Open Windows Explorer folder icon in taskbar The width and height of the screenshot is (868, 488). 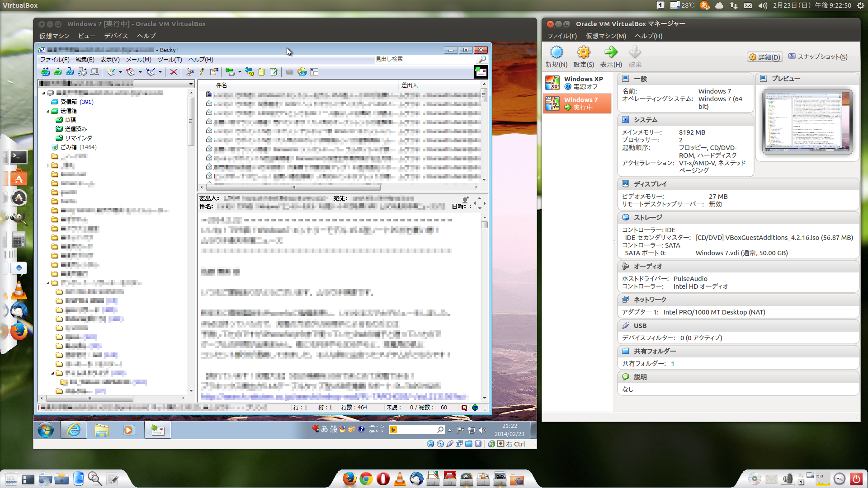pyautogui.click(x=102, y=430)
